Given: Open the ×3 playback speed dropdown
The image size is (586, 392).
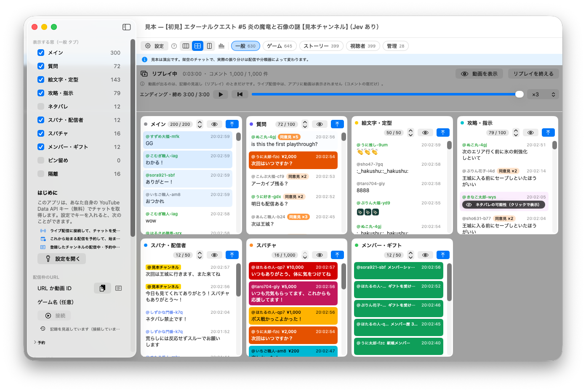Looking at the screenshot, I should tap(543, 94).
